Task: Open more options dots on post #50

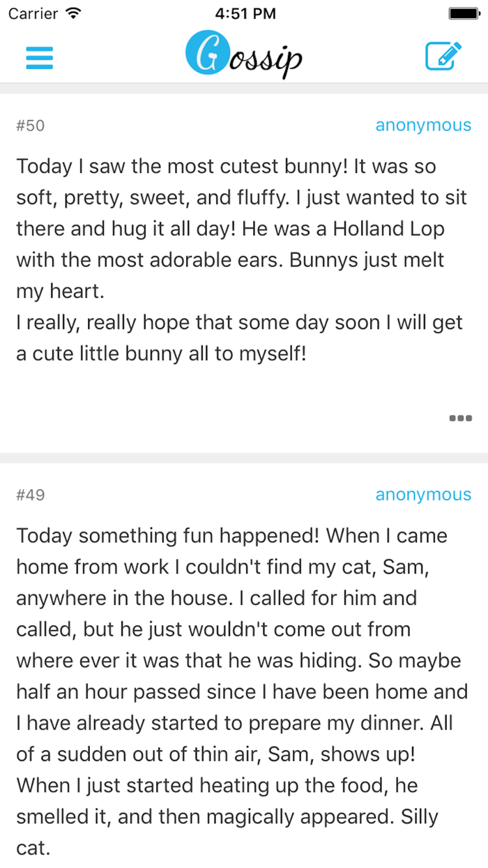Action: click(x=460, y=419)
